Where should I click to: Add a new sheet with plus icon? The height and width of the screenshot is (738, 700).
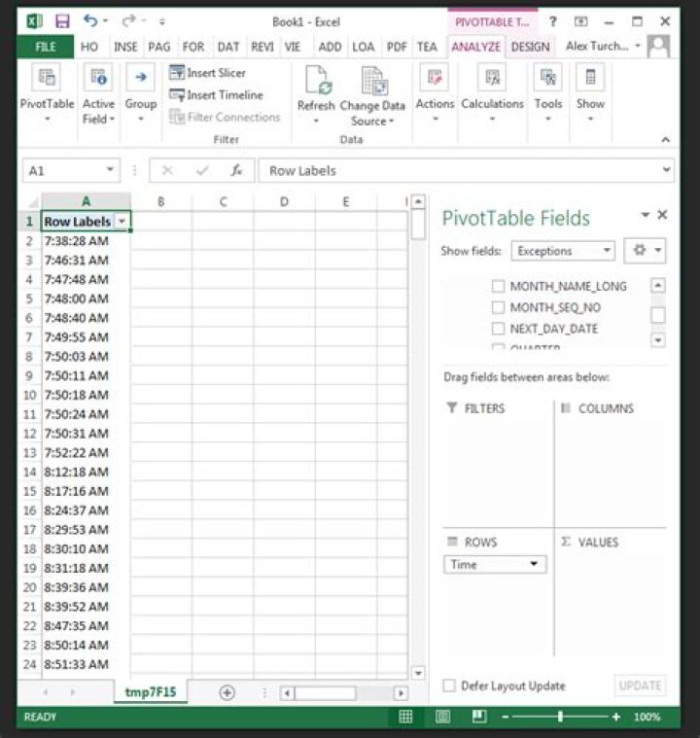pyautogui.click(x=227, y=692)
